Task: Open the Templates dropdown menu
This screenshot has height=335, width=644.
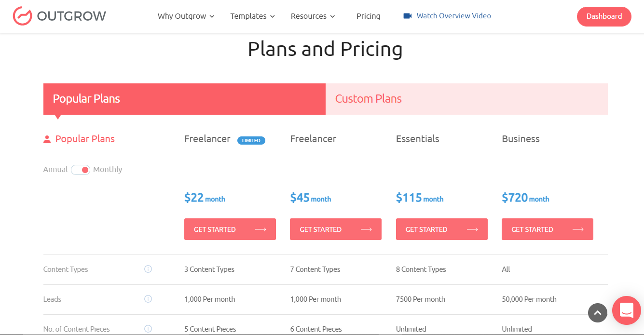Action: [252, 16]
